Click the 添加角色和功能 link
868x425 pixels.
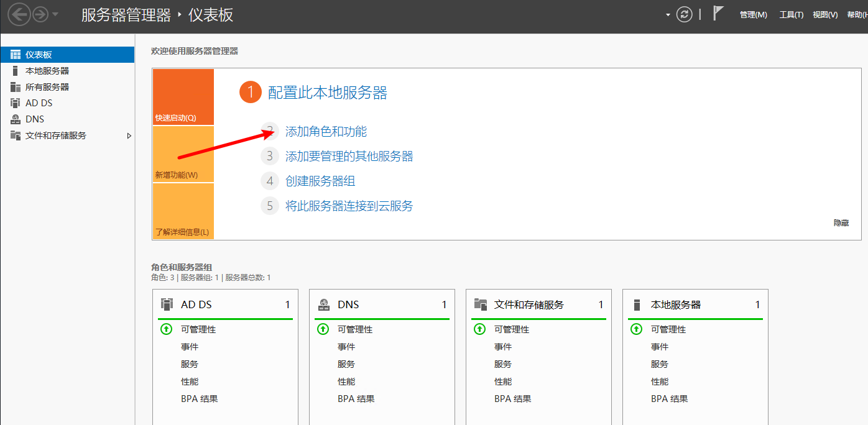point(326,132)
